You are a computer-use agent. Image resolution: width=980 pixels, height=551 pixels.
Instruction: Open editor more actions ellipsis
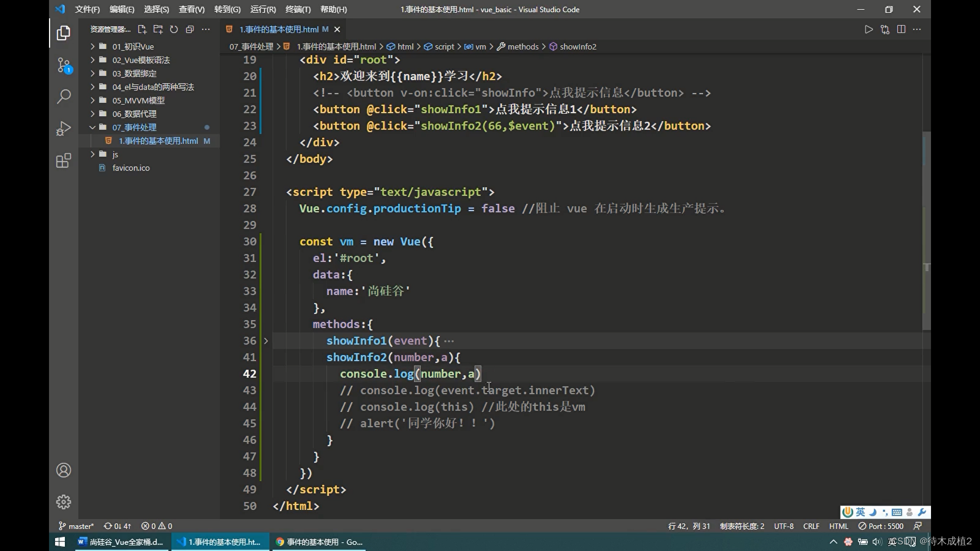point(917,29)
